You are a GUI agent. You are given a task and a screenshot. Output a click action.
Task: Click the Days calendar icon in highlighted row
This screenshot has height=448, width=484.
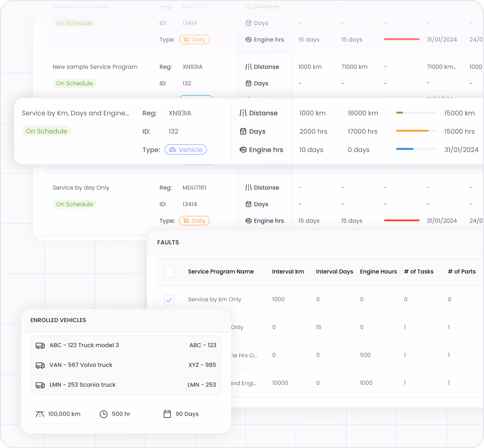[x=243, y=131]
